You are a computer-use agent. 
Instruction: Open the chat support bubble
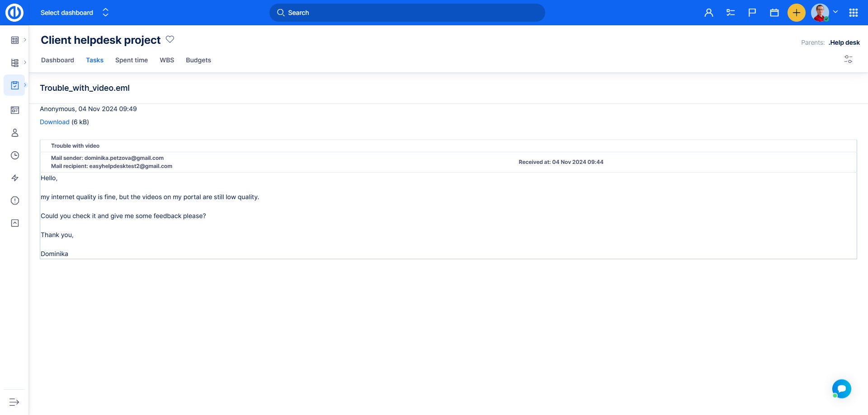[x=841, y=388]
